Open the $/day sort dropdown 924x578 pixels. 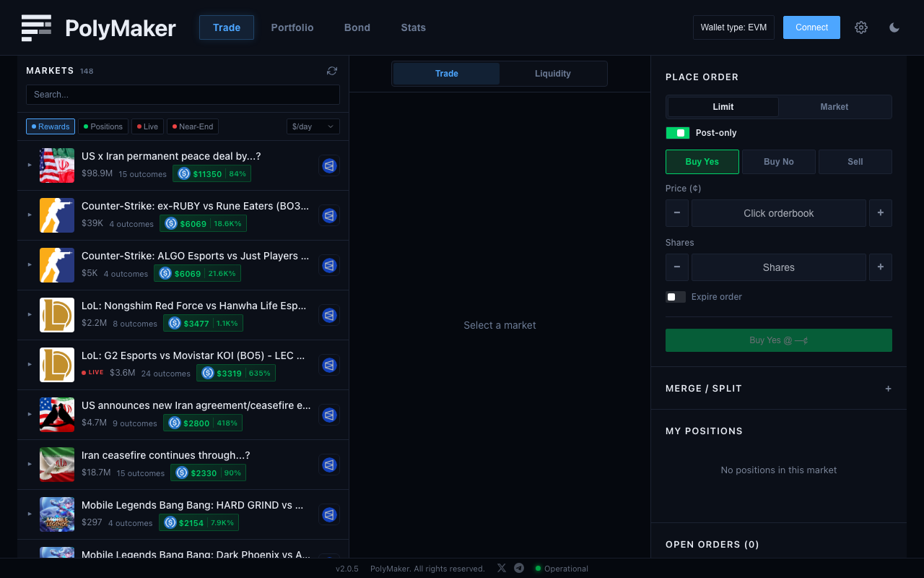coord(313,126)
